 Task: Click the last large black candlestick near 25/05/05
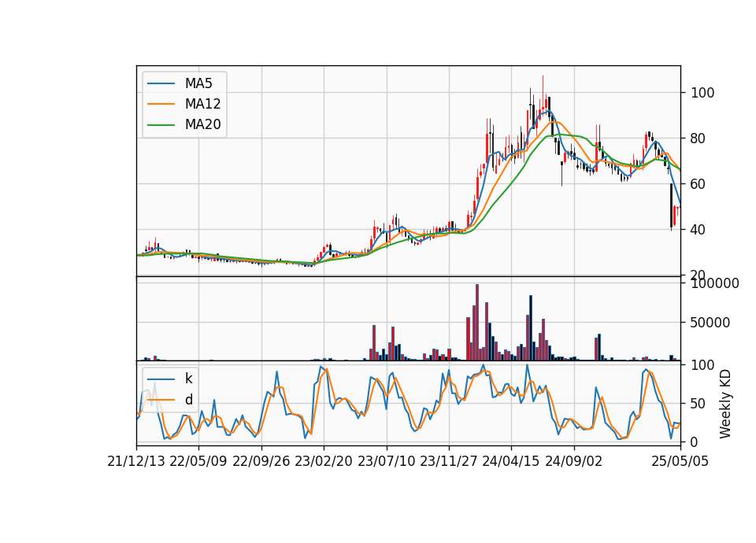click(x=671, y=205)
